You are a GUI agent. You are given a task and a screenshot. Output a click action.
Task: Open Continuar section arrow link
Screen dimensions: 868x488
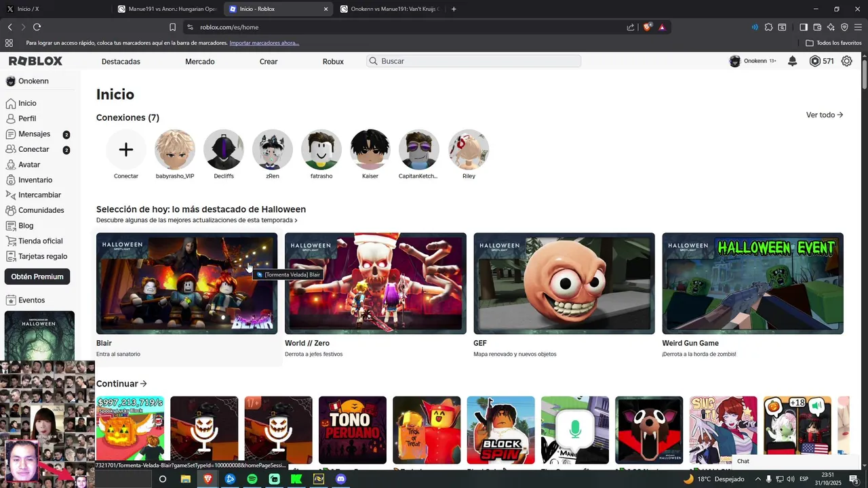[121, 384]
